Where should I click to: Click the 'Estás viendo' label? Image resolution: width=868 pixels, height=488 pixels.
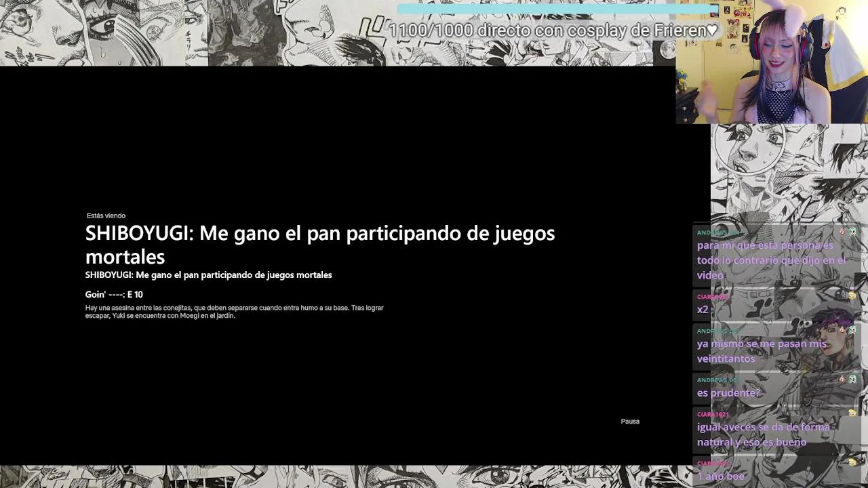[106, 216]
